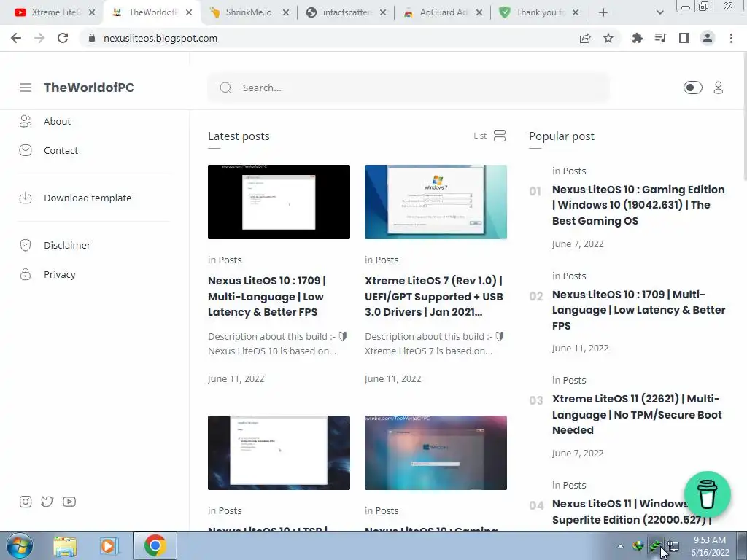
Task: Open the Privacy sidebar link
Action: pyautogui.click(x=60, y=274)
